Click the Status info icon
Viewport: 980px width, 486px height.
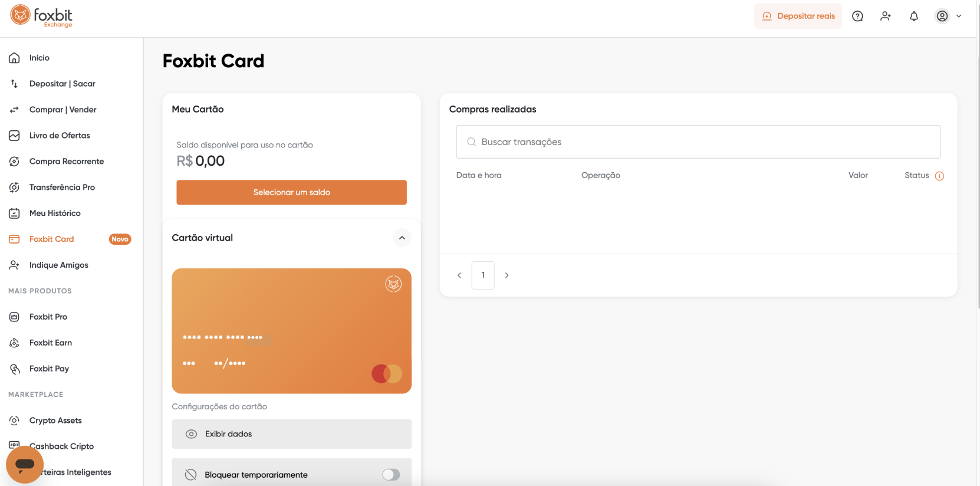[939, 176]
